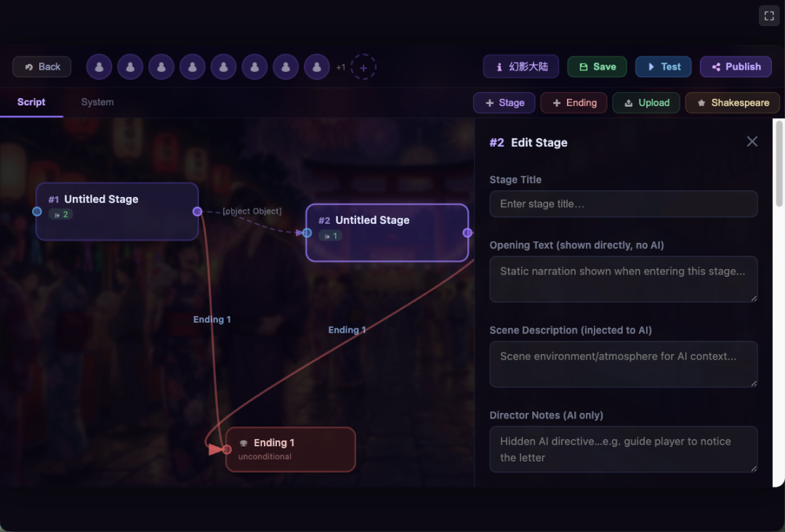Click Untitled Stage #2 input port
This screenshot has height=532, width=785.
[307, 233]
